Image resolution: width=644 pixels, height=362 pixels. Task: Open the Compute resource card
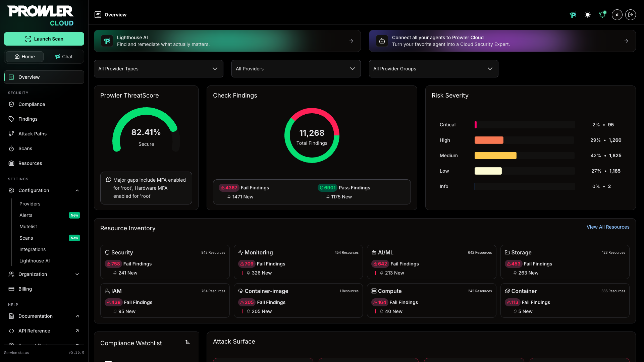(x=432, y=301)
